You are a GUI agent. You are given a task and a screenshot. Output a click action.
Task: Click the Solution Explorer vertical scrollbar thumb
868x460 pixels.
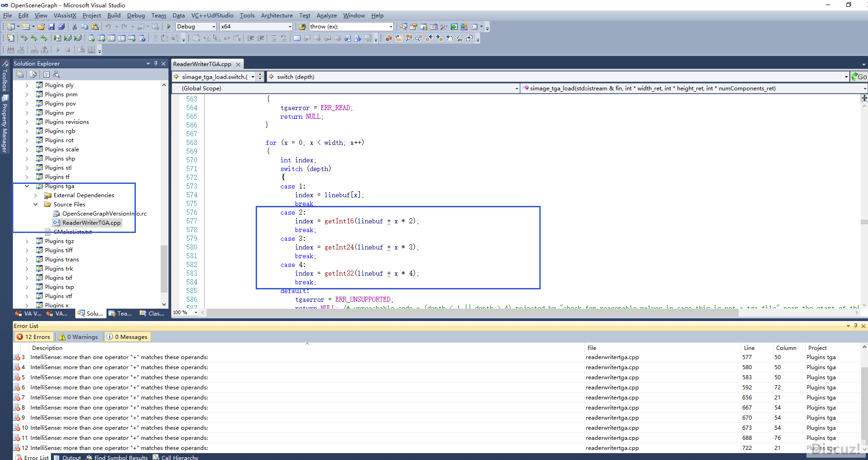pos(164,269)
